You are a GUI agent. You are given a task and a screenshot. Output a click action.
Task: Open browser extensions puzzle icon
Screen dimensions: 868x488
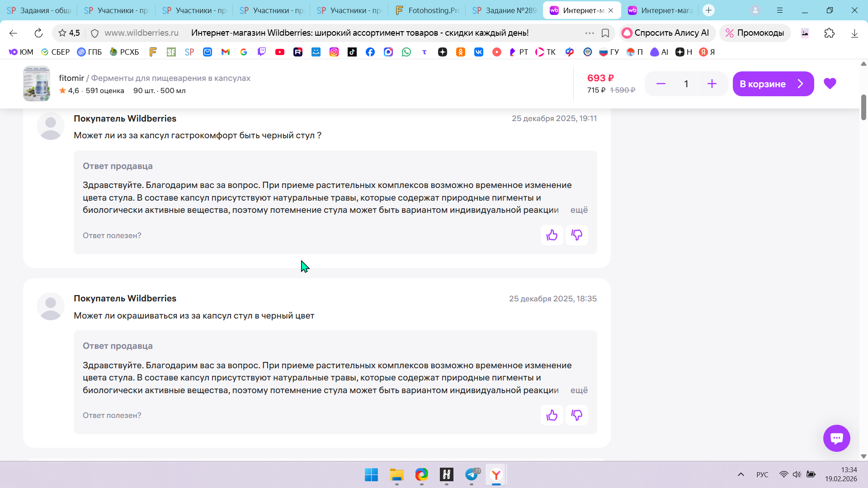829,33
